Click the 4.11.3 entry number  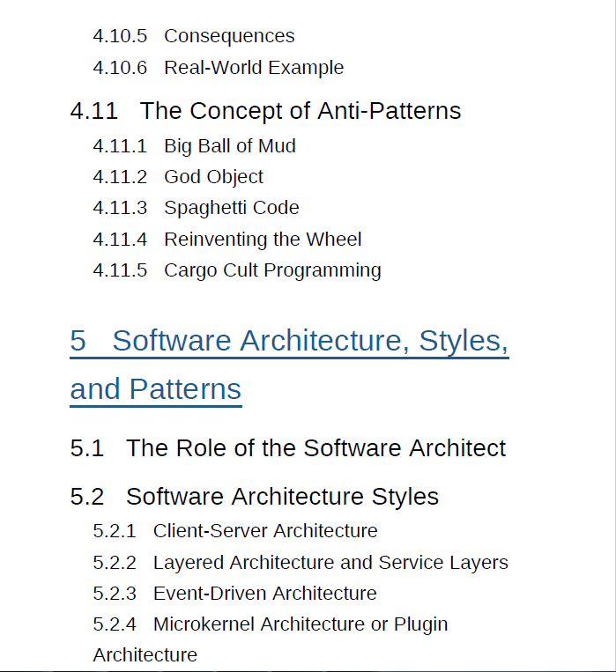click(120, 208)
